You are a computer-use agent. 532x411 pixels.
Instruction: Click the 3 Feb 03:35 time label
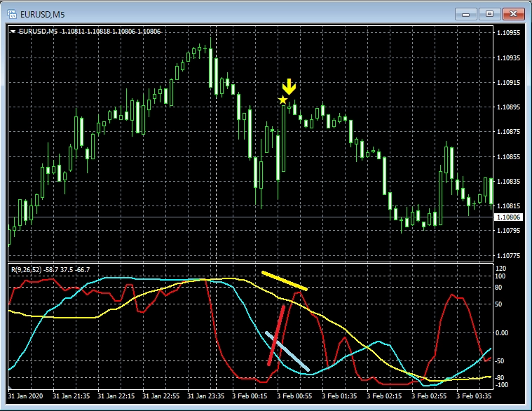473,396
